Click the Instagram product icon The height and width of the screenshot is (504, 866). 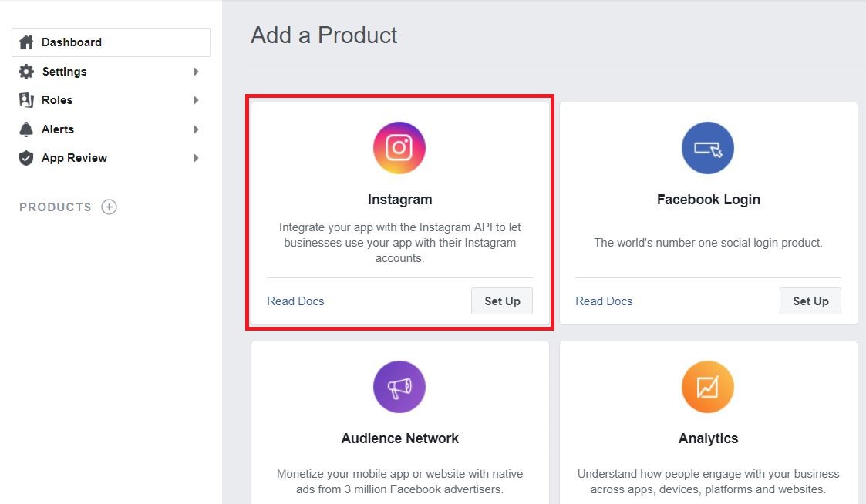tap(399, 147)
